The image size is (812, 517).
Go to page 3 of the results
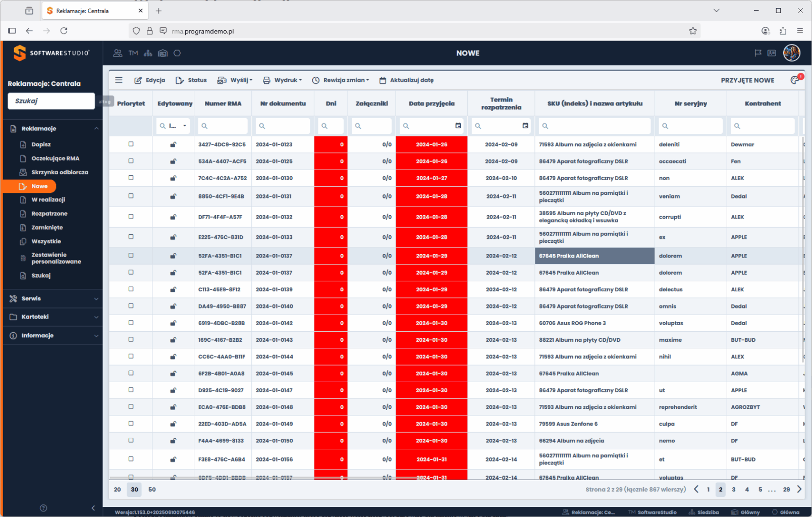(733, 489)
